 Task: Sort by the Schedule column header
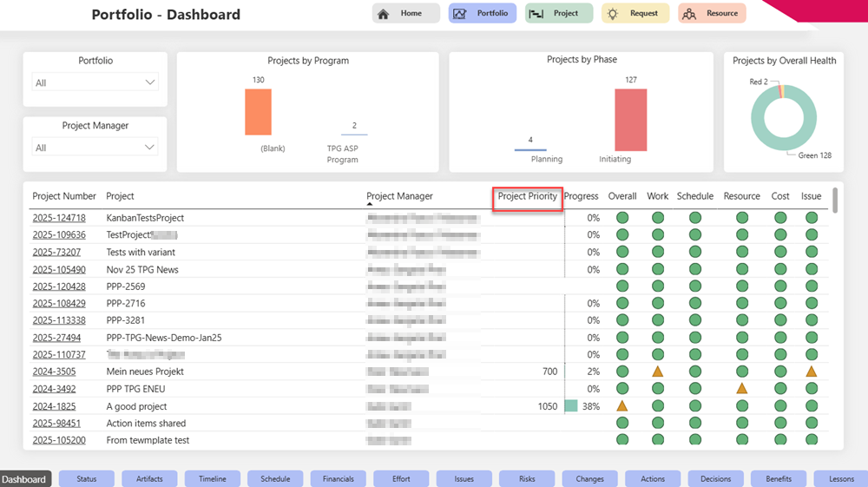(694, 196)
